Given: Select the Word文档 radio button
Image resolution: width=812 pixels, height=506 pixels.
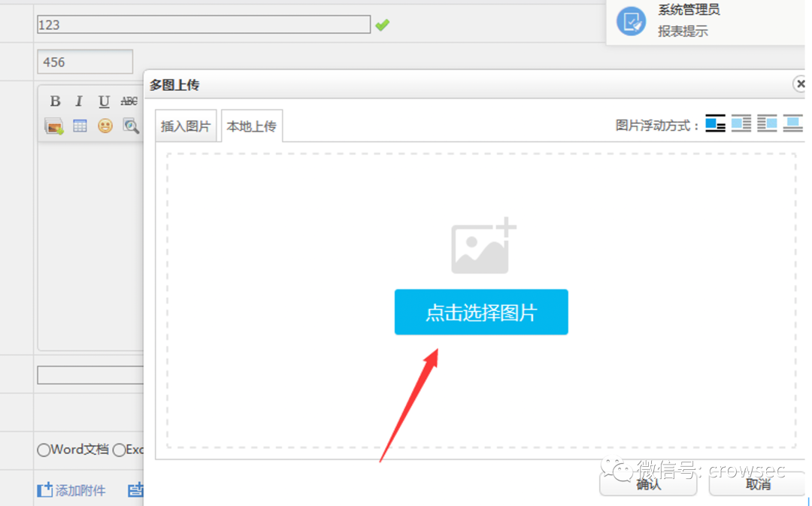Looking at the screenshot, I should [44, 450].
